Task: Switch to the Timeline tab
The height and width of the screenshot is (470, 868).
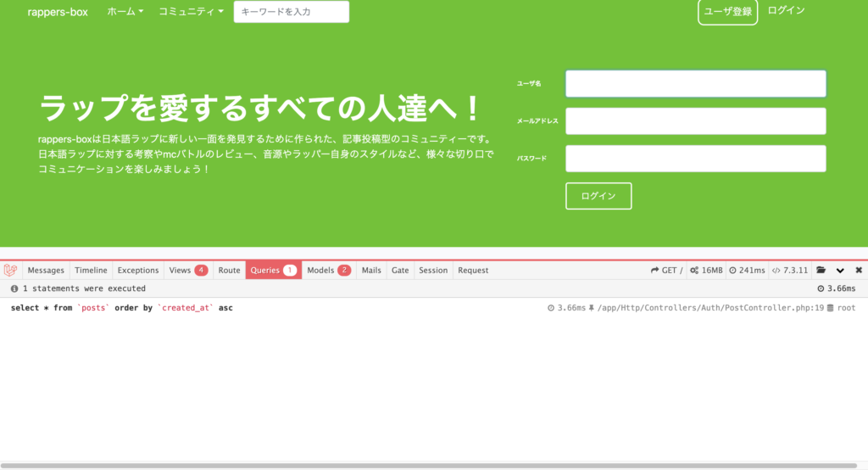Action: [x=91, y=270]
